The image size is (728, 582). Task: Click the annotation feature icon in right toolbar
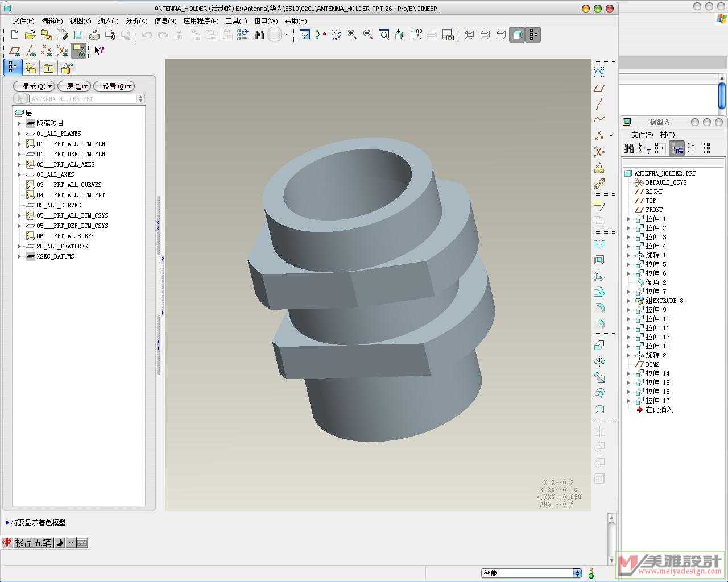click(599, 205)
